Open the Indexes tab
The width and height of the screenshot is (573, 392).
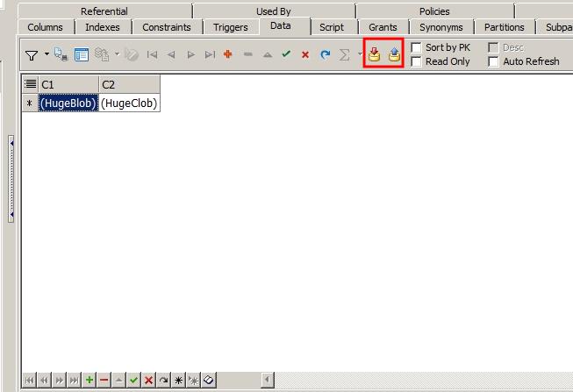[x=103, y=27]
